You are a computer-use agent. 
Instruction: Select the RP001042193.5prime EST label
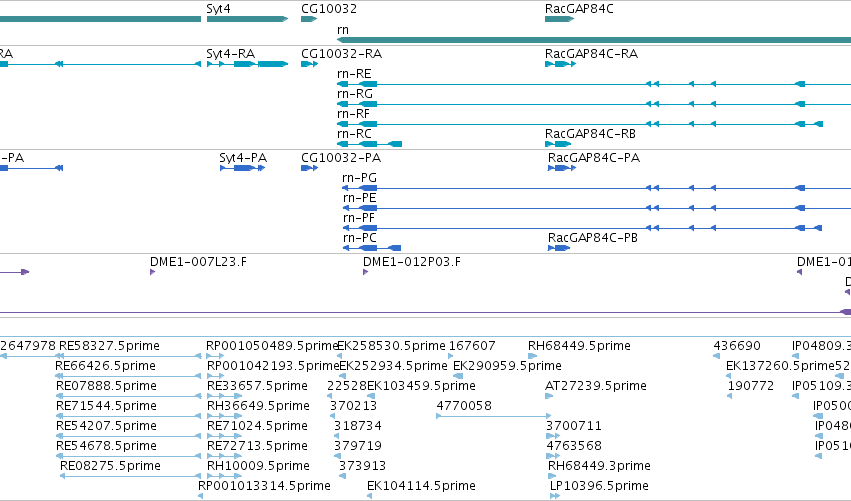tap(273, 366)
